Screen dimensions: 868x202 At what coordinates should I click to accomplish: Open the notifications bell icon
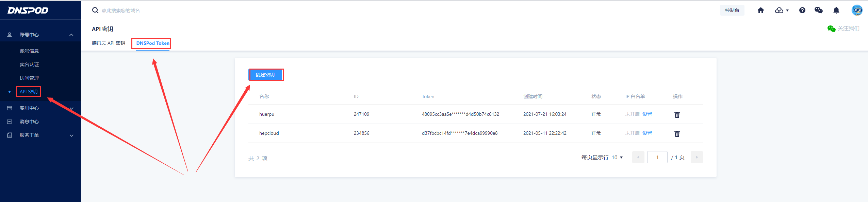836,11
